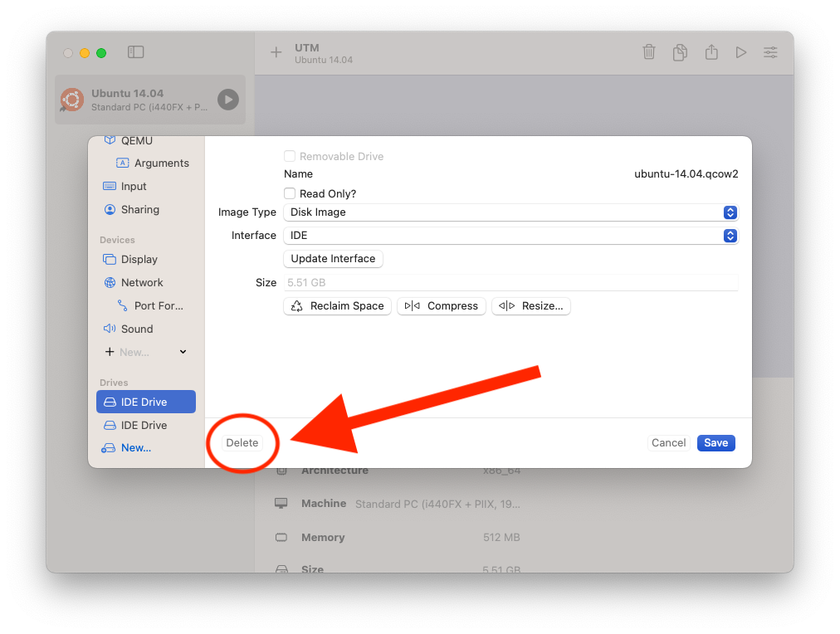Select the second IDE Drive entry
The width and height of the screenshot is (840, 634).
pos(144,425)
